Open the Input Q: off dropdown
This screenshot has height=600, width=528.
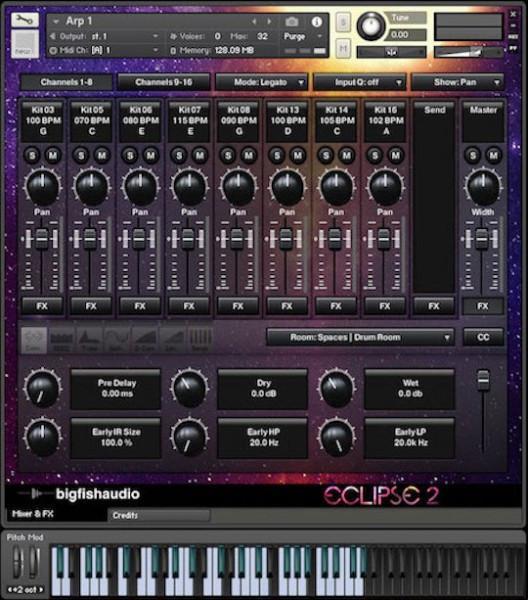[x=359, y=82]
